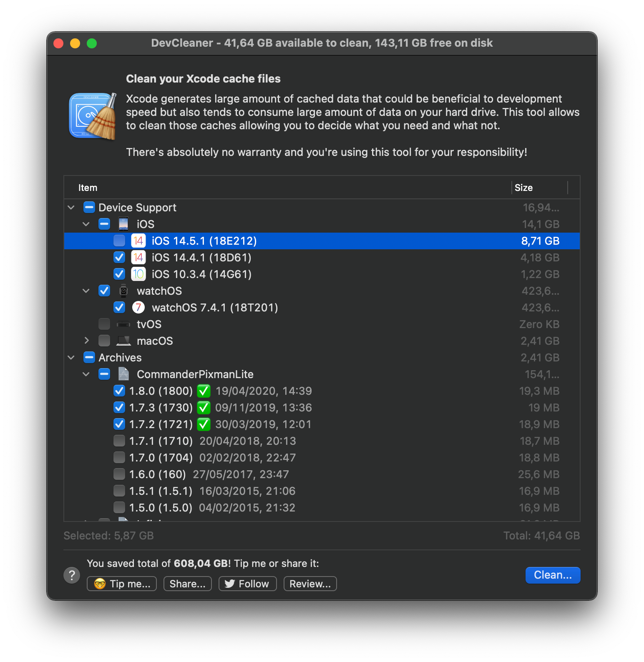Screen dimensions: 644x662
Task: Click the laptop icon beside macOS
Action: (123, 341)
